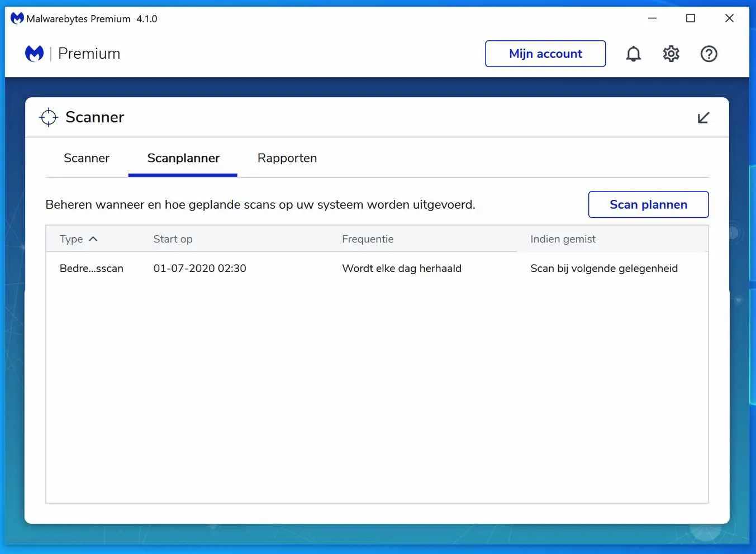Screen dimensions: 756x554
Task: Click the Malwarebytes logo beside Premium
Action: [x=34, y=54]
